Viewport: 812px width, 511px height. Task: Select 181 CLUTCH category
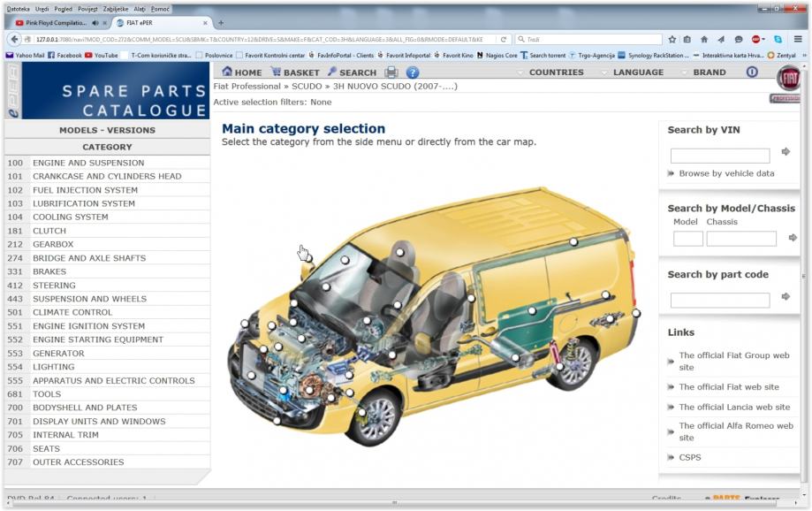[107, 231]
